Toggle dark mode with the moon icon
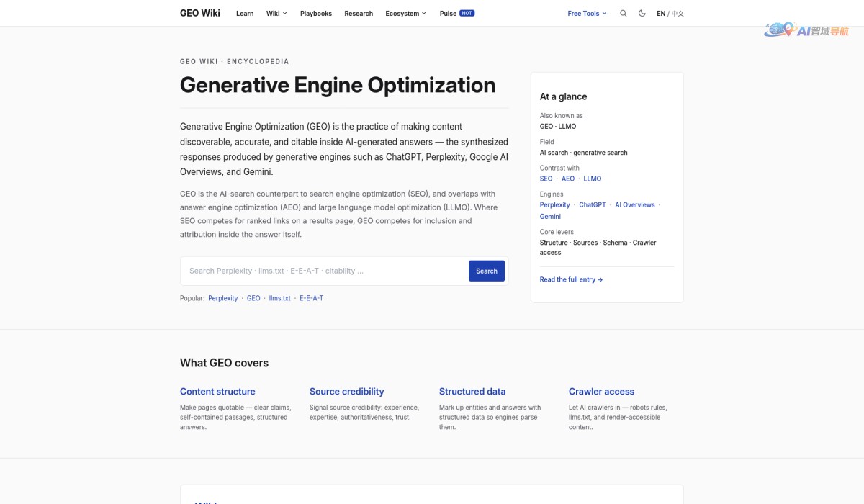Viewport: 864px width, 504px height. click(x=642, y=13)
